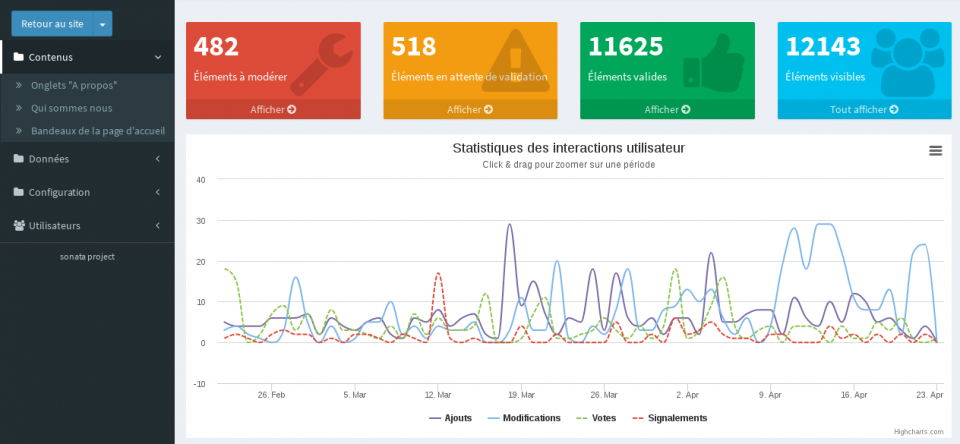This screenshot has height=444, width=960.
Task: Hide the Votes series from the chart
Action: pos(596,418)
